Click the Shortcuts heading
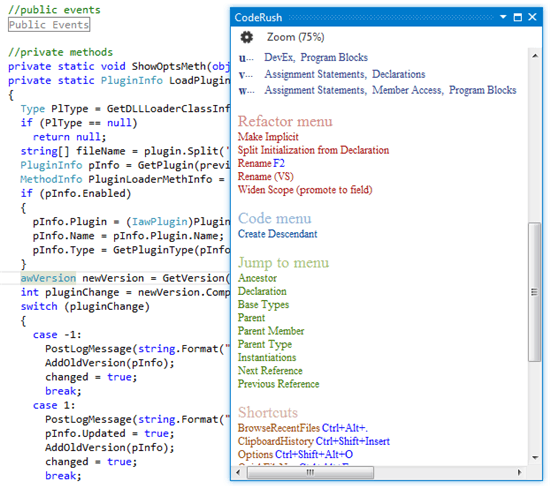Image resolution: width=550 pixels, height=488 pixels. pos(268,413)
